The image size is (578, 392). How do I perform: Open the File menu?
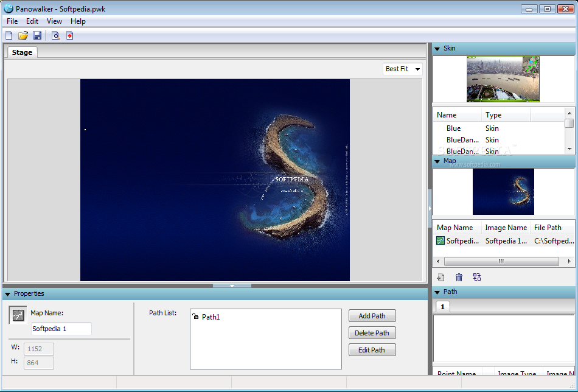coord(12,21)
